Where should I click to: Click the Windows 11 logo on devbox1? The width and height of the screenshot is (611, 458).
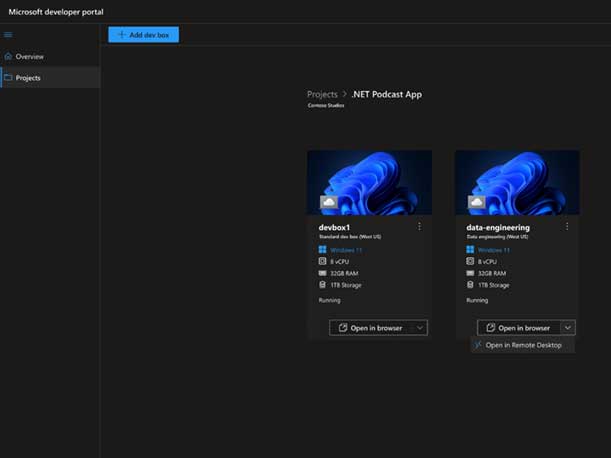(x=322, y=249)
